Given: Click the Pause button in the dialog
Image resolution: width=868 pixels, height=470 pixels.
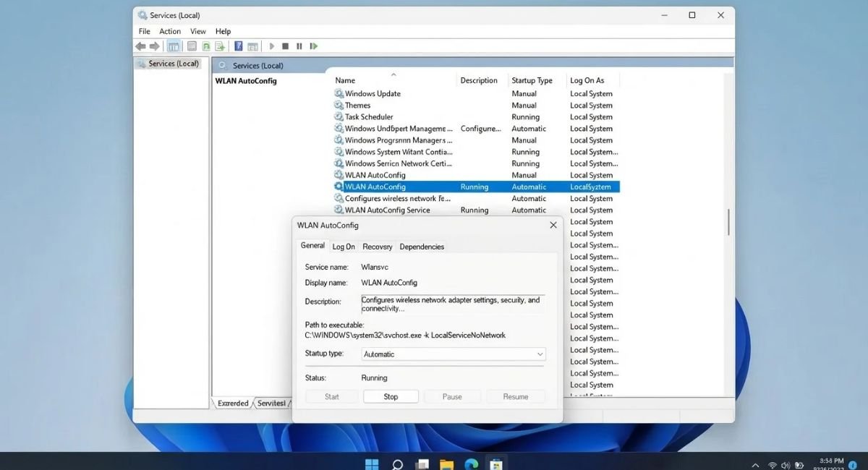Looking at the screenshot, I should [452, 396].
